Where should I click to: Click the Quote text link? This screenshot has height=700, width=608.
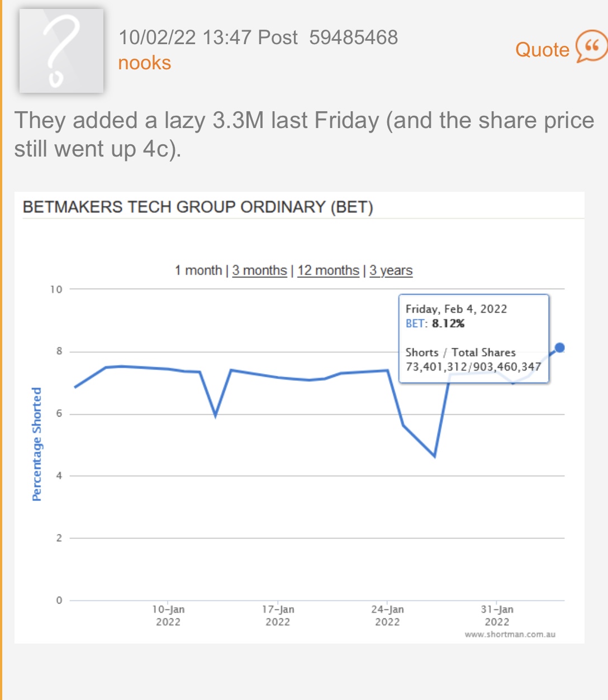click(542, 50)
